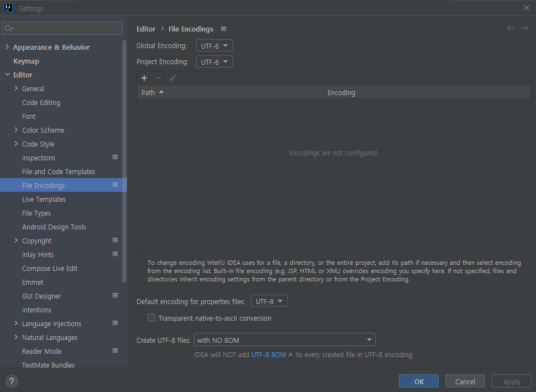Click the Encoding column header
The height and width of the screenshot is (392, 536).
pos(427,92)
